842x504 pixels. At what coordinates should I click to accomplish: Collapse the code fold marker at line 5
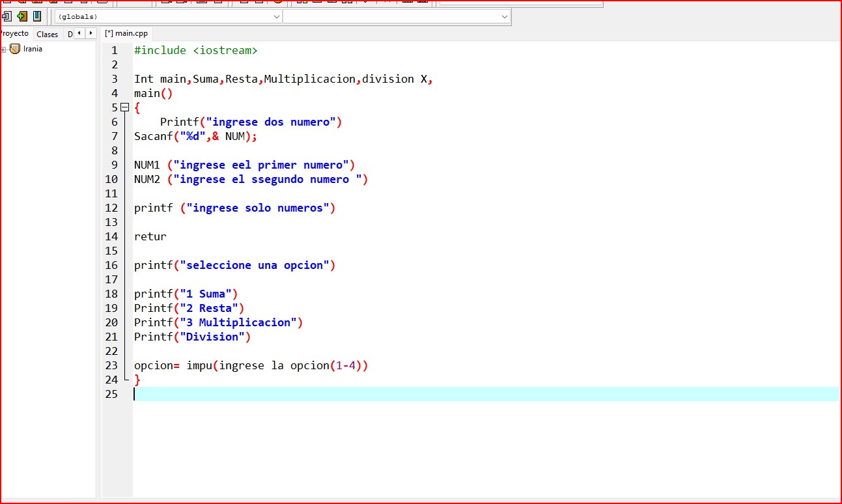point(125,107)
